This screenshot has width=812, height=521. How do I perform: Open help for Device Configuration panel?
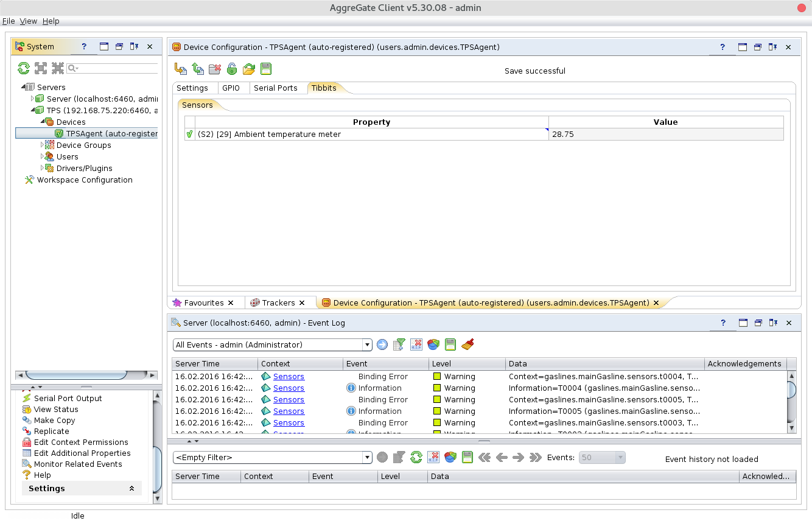(723, 47)
